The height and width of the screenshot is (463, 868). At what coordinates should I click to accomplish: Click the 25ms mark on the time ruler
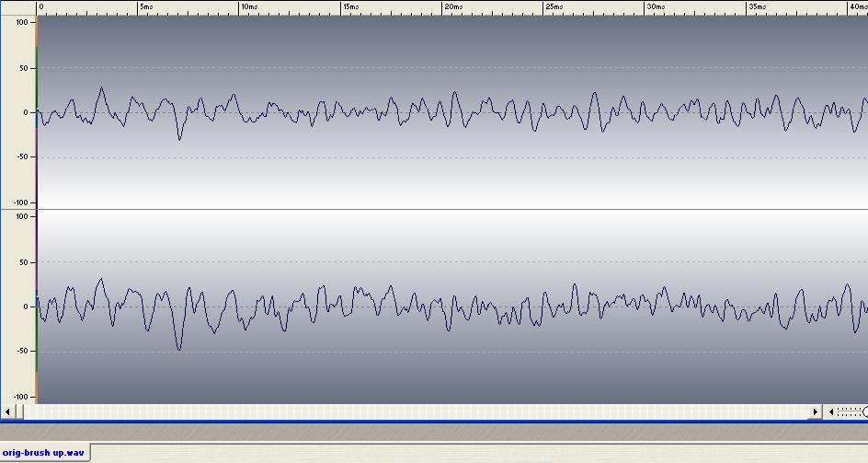coord(554,6)
